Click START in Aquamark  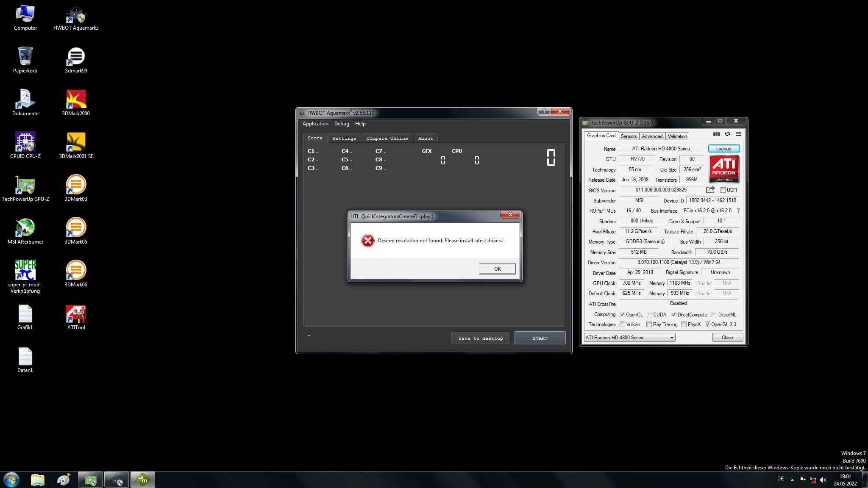(540, 338)
